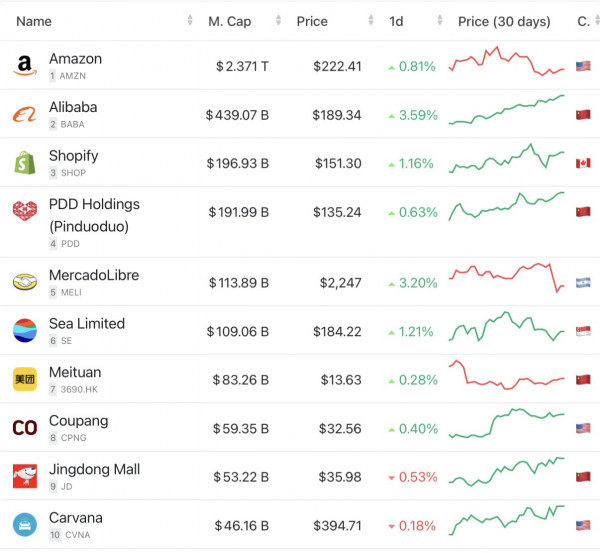Screen dimensions: 600x553
Task: Sort table by Name column
Action: (x=34, y=21)
